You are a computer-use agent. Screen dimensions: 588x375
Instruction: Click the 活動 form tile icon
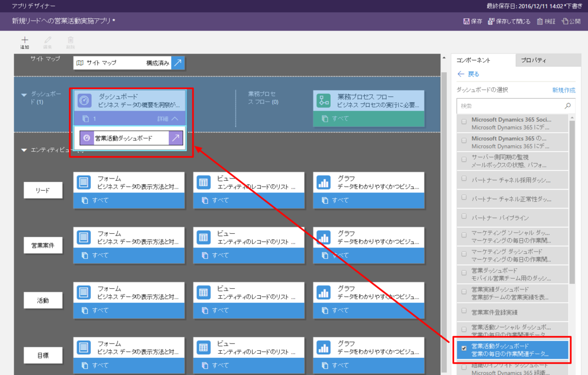click(84, 293)
